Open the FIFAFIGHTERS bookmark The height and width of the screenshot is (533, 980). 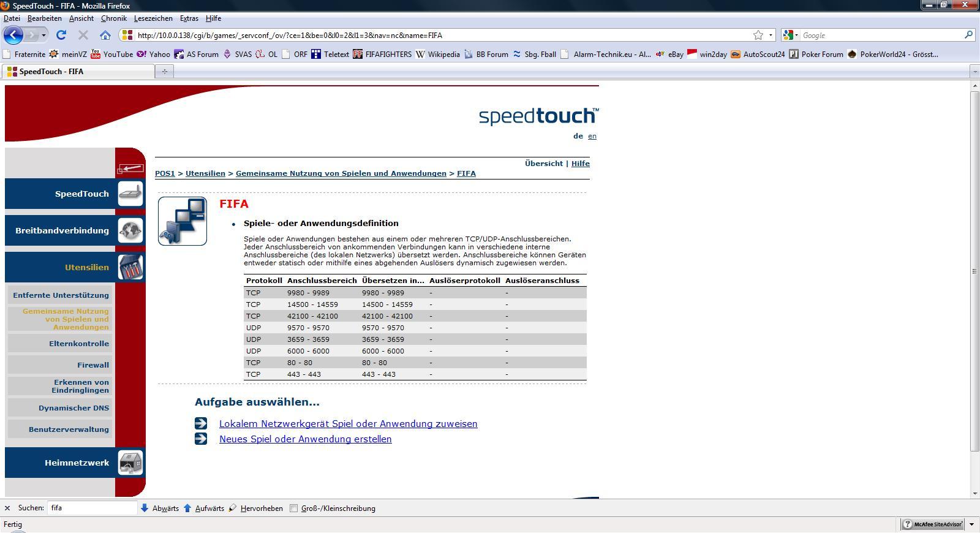coord(382,54)
